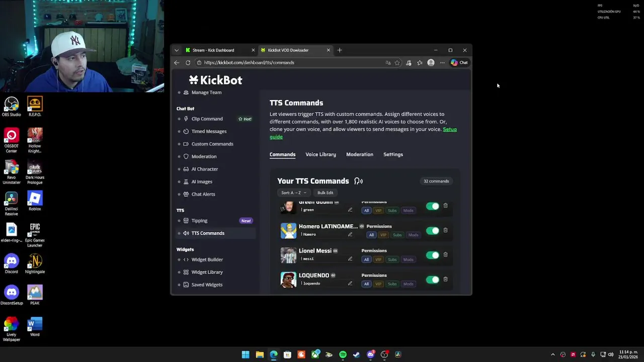Disable the Green Goblin command toggle
The image size is (644, 362).
(432, 206)
